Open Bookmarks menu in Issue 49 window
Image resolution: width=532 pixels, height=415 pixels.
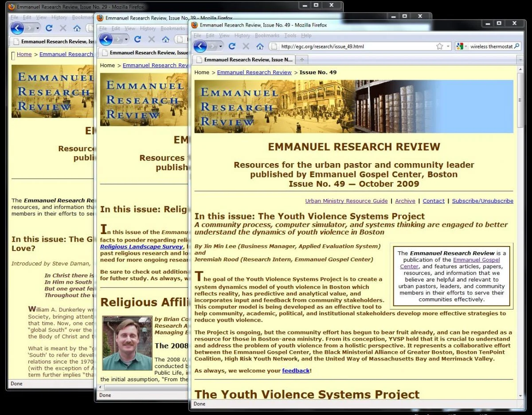coord(267,35)
